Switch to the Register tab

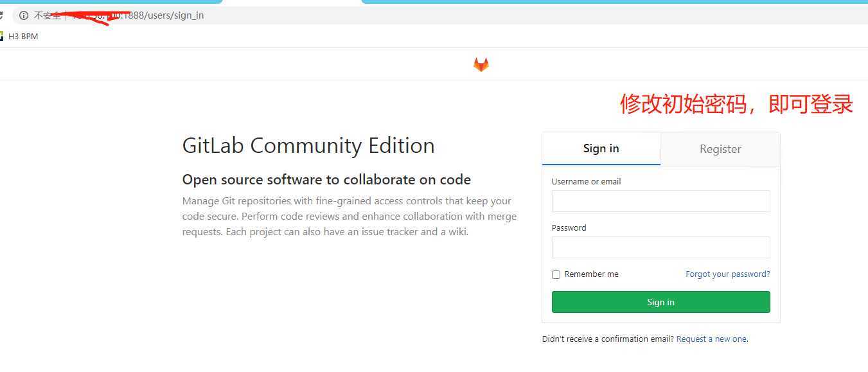720,149
